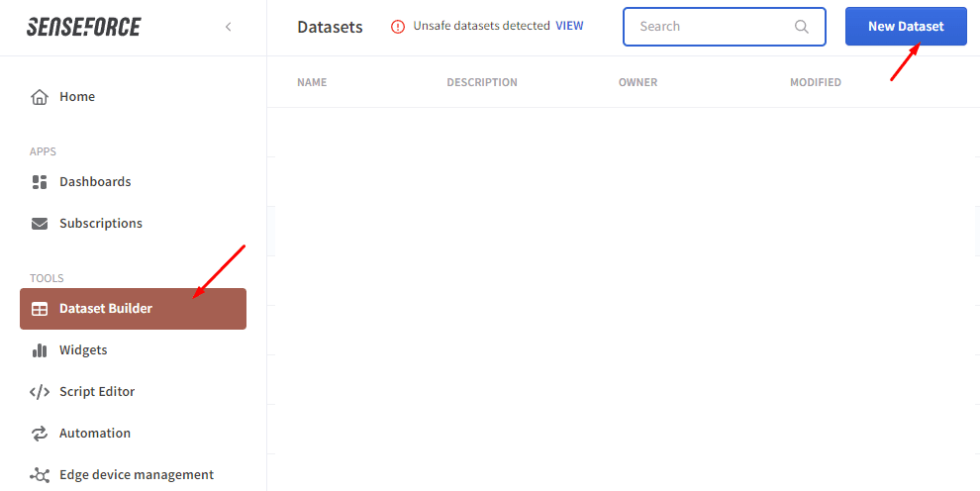
Task: Click the Datasets page title
Action: click(330, 27)
